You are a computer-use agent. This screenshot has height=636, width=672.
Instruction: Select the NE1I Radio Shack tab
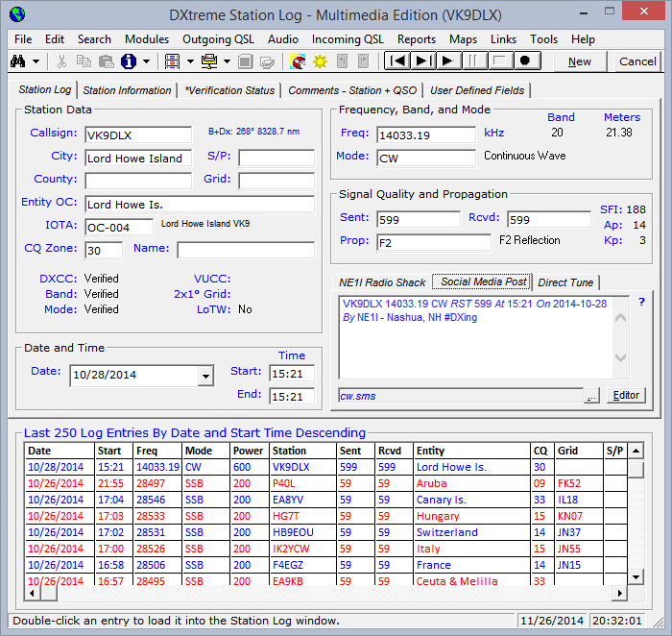pyautogui.click(x=382, y=282)
